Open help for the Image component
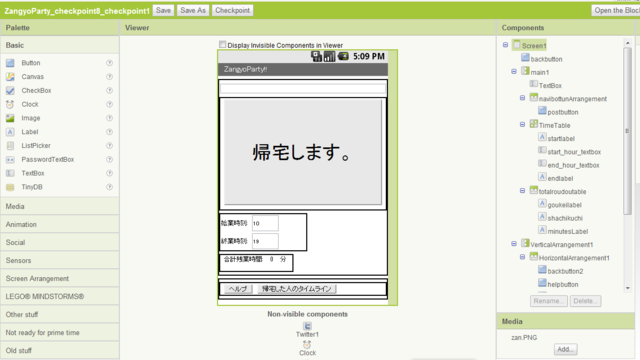The height and width of the screenshot is (360, 640). (x=109, y=118)
